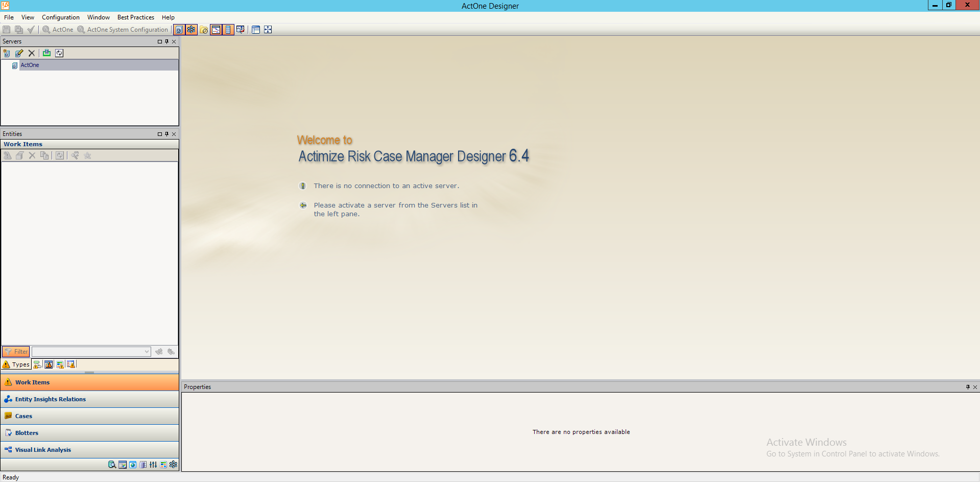The width and height of the screenshot is (980, 482).
Task: Click the Save All icon in toolbar
Action: click(19, 30)
